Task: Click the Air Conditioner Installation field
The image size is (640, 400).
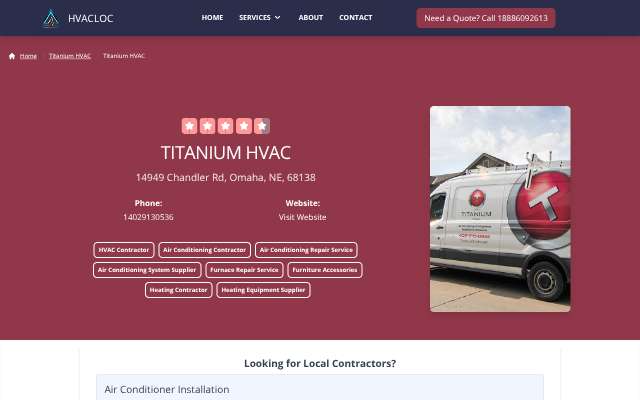Action: point(320,389)
